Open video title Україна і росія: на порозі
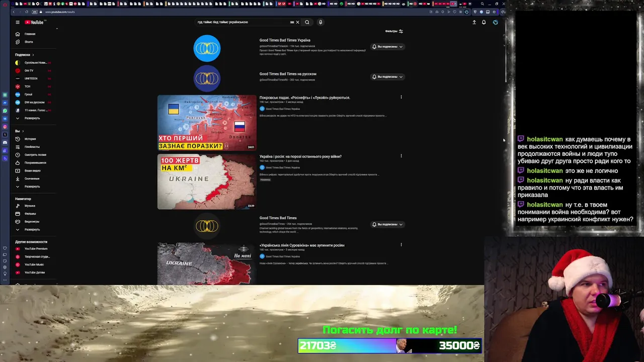 coord(300,156)
